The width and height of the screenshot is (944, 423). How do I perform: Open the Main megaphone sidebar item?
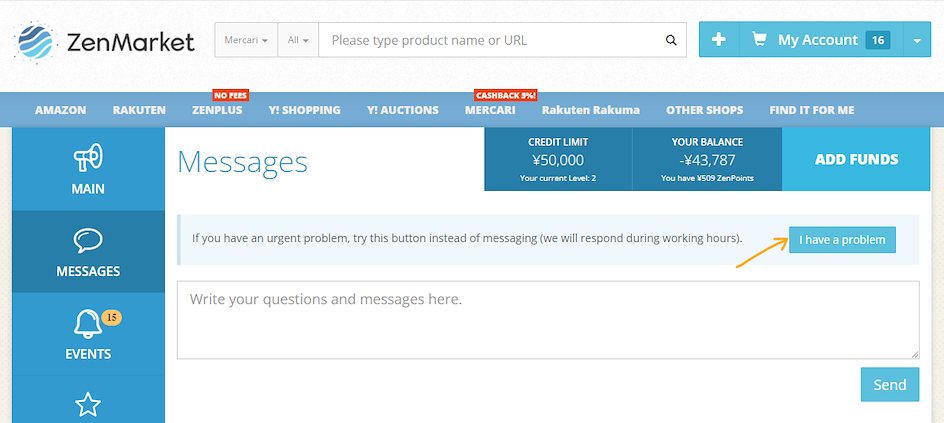coord(88,168)
